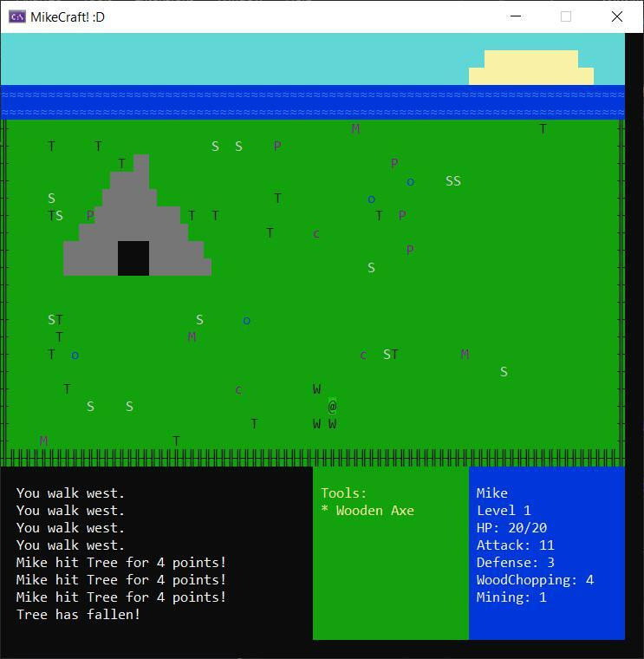Click the "Tree has fallen!" log line
644x659 pixels.
[78, 615]
